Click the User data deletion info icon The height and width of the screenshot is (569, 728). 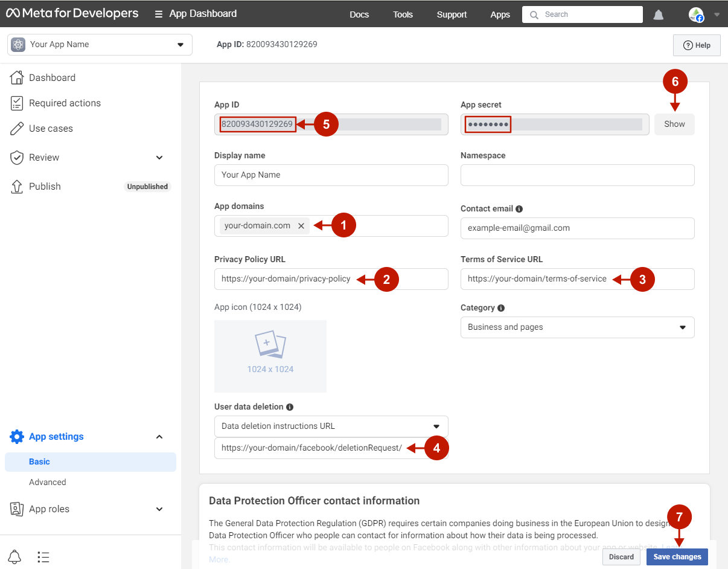coord(290,407)
